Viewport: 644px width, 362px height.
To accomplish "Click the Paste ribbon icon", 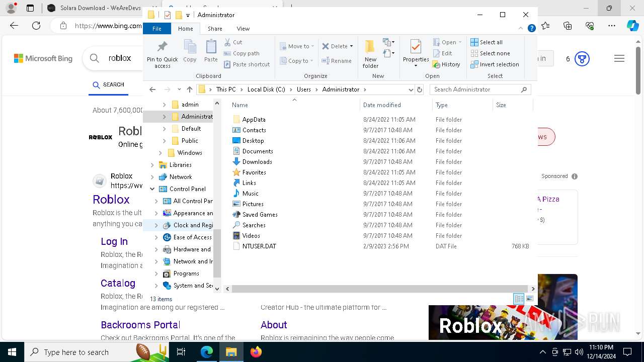I will click(x=211, y=51).
